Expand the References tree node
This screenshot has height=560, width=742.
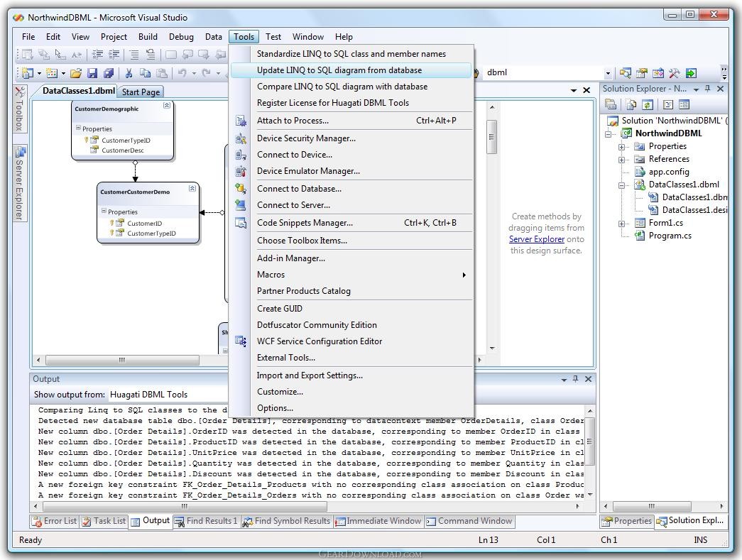point(621,160)
